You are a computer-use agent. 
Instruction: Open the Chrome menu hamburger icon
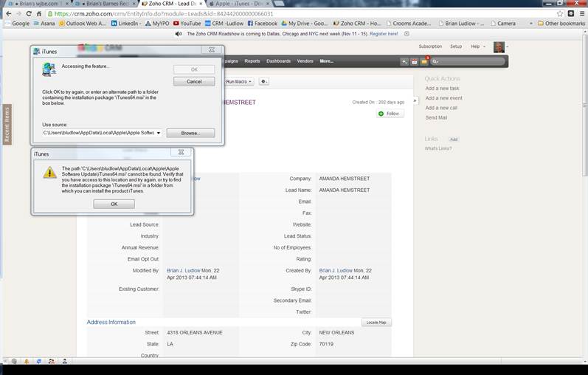(582, 13)
